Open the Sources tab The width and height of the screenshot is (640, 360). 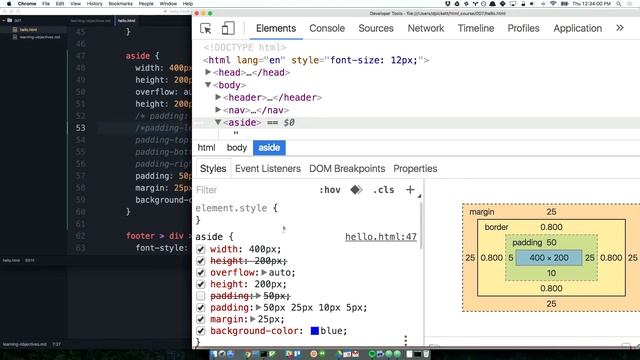(376, 28)
